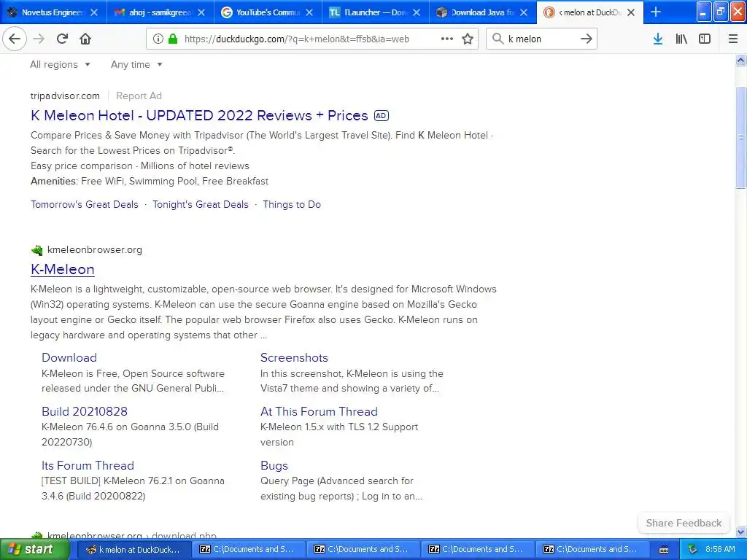Open Tonight's Great Deals link
Viewport: 747px width, 560px height.
[x=201, y=204]
